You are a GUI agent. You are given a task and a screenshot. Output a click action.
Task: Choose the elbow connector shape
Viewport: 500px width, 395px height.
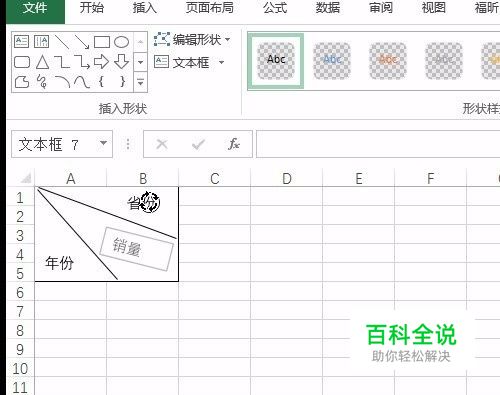pyautogui.click(x=62, y=62)
